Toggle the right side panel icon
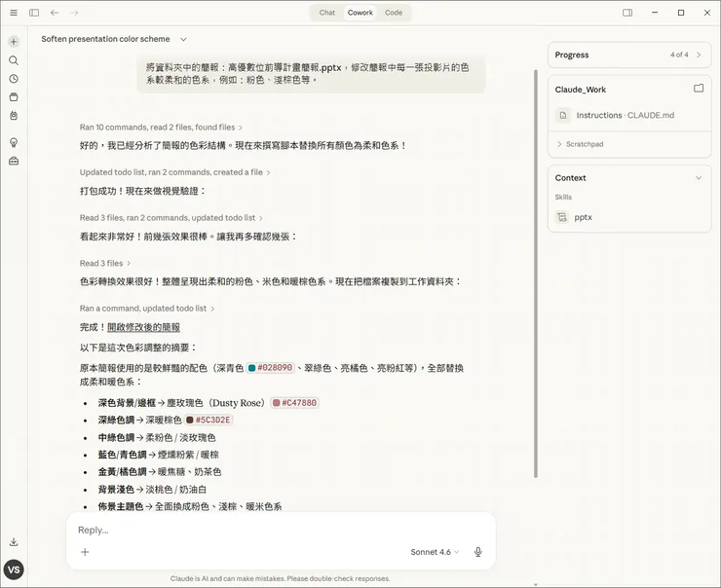The height and width of the screenshot is (588, 721). pyautogui.click(x=627, y=13)
